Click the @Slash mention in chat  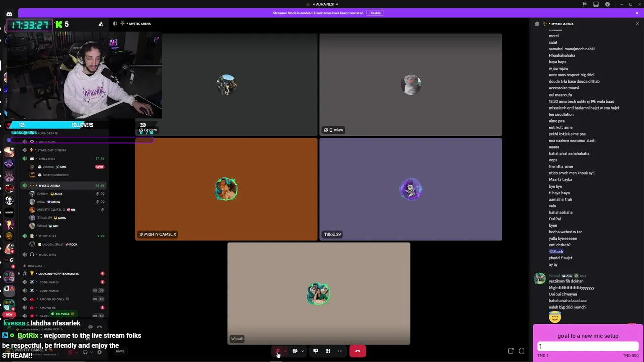(556, 251)
